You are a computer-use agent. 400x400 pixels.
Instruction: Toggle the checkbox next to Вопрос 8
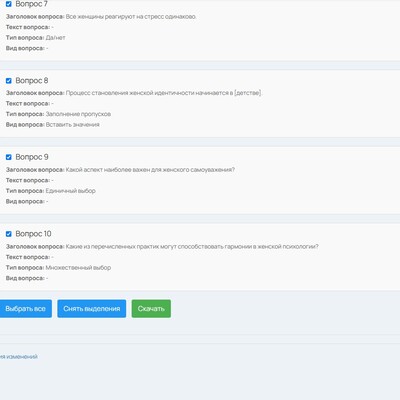click(x=9, y=81)
